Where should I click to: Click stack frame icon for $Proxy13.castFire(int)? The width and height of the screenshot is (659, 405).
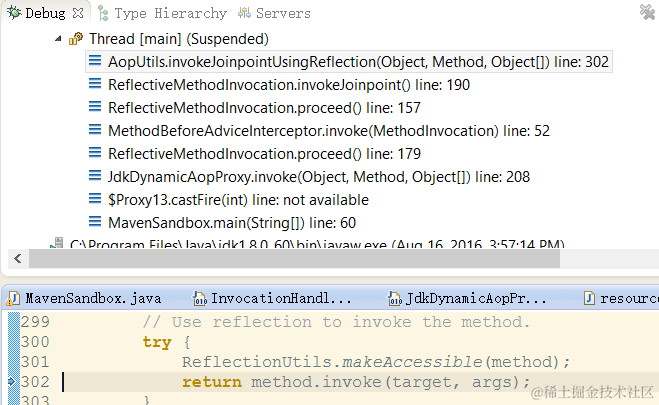(95, 199)
